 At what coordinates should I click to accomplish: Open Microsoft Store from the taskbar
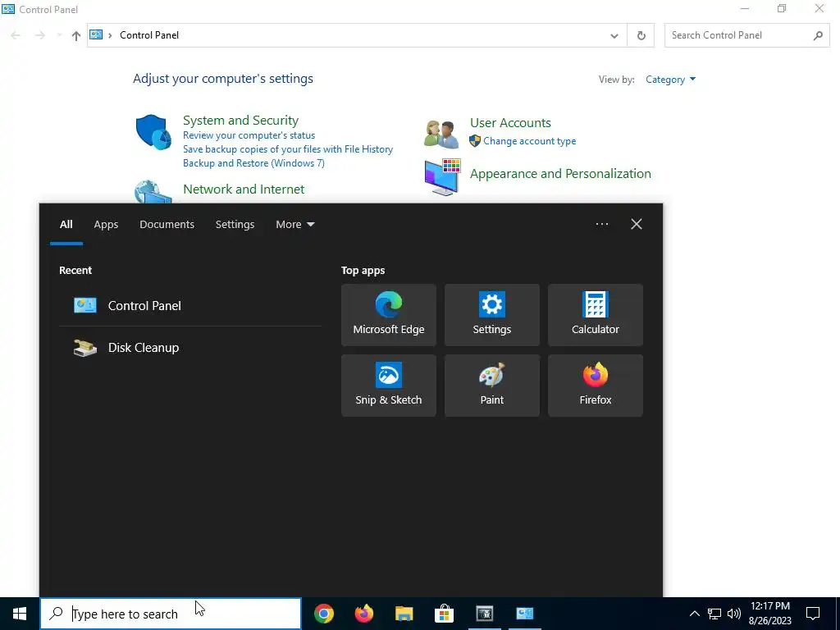(x=444, y=614)
